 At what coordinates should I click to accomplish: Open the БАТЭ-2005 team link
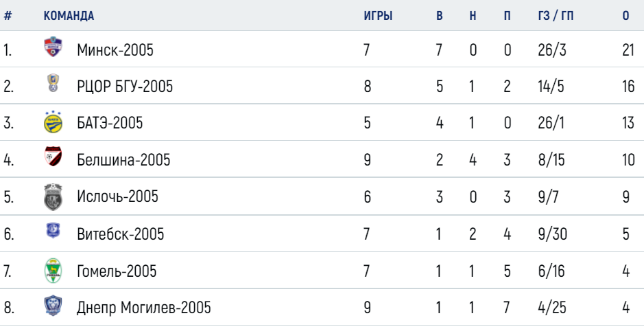[x=110, y=123]
